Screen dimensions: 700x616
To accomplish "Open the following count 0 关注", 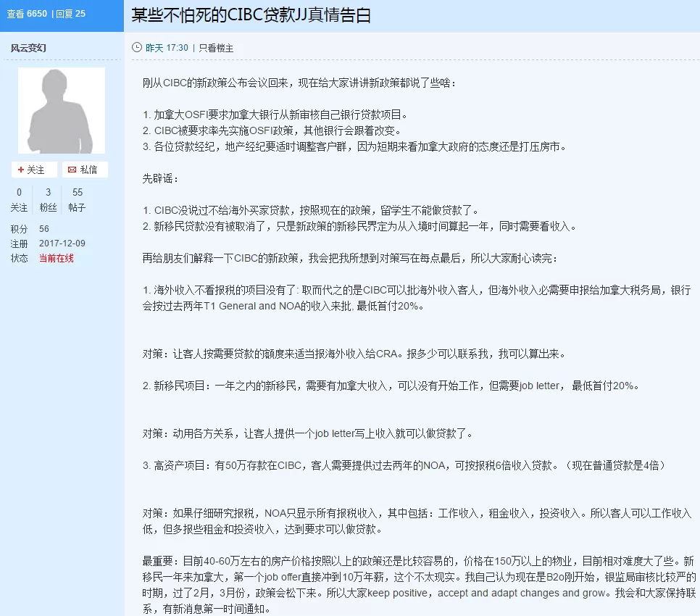I will click(19, 199).
